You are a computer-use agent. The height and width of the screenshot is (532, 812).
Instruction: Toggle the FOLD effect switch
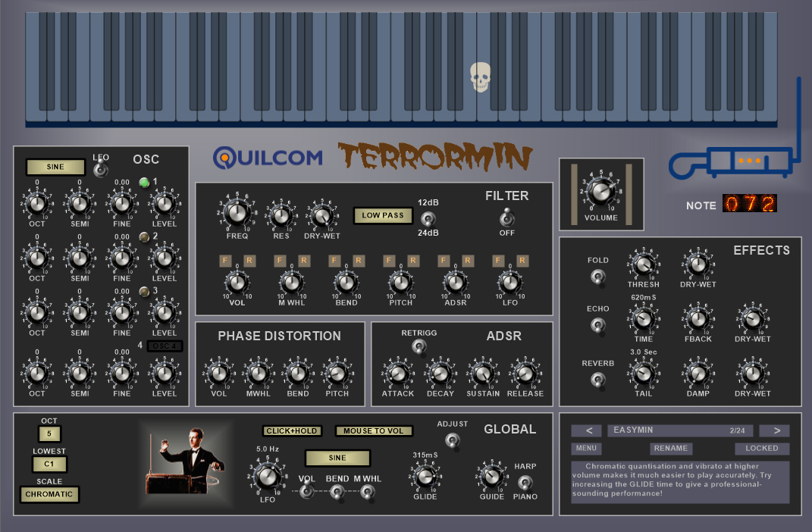[597, 277]
